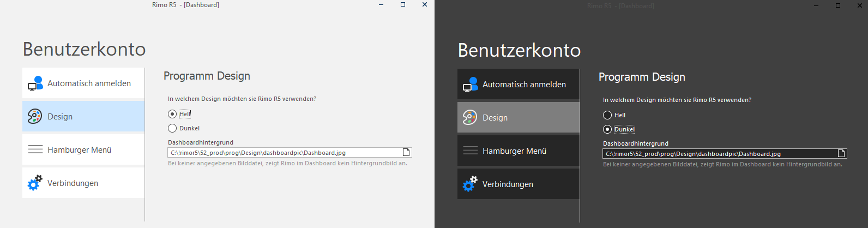Open the Design entry in dark window
The width and height of the screenshot is (868, 228).
519,117
